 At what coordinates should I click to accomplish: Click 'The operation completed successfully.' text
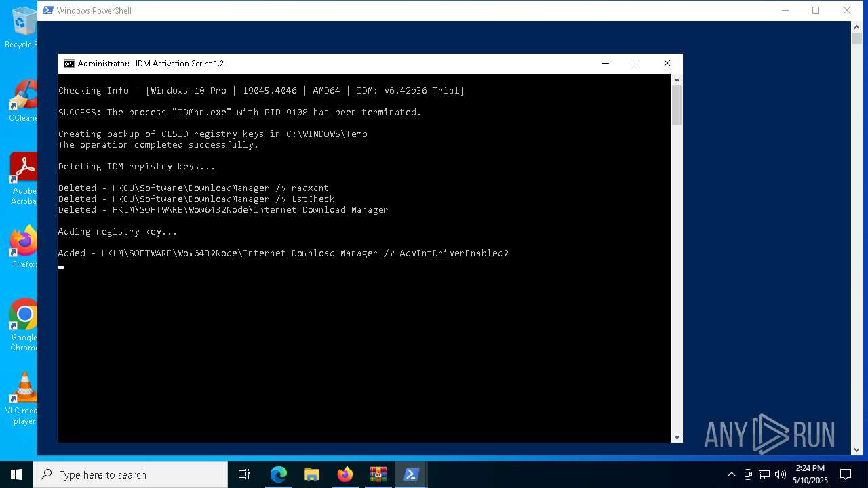click(159, 145)
